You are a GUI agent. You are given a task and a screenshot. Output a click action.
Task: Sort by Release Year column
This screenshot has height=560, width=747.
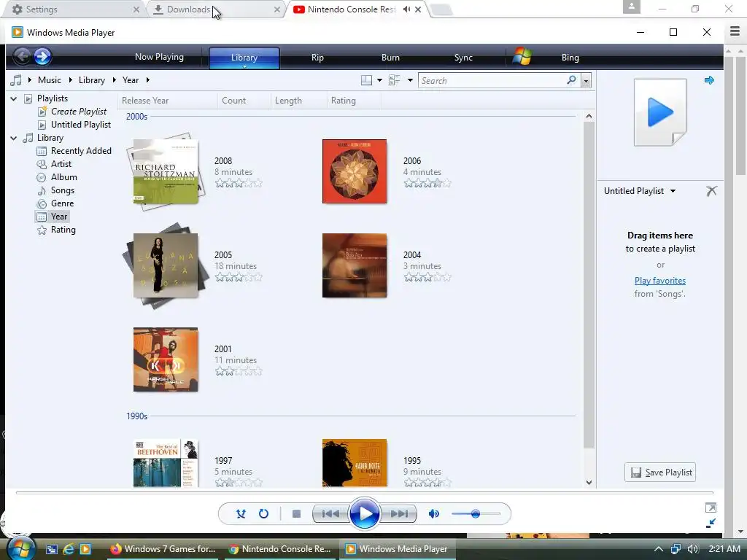[168, 101]
